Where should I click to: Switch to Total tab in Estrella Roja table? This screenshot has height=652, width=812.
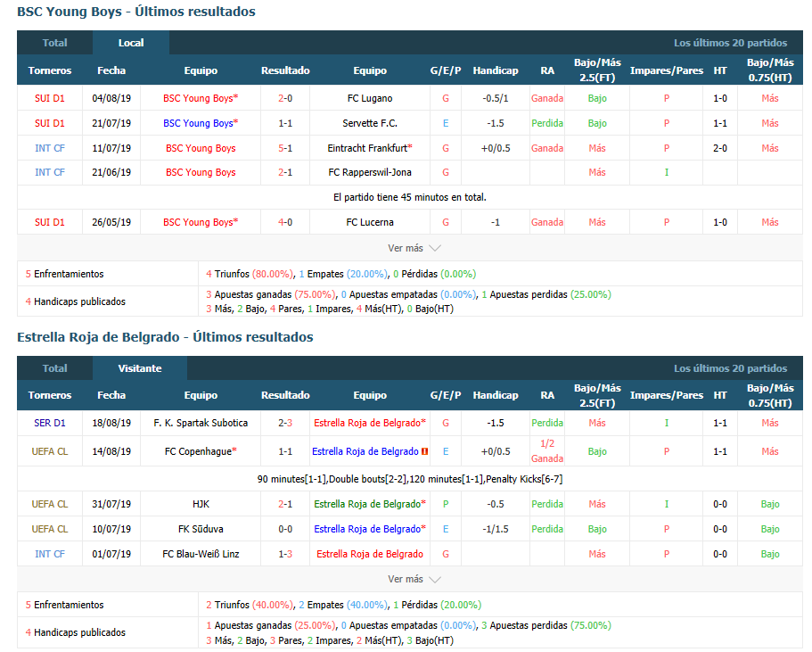click(x=55, y=368)
